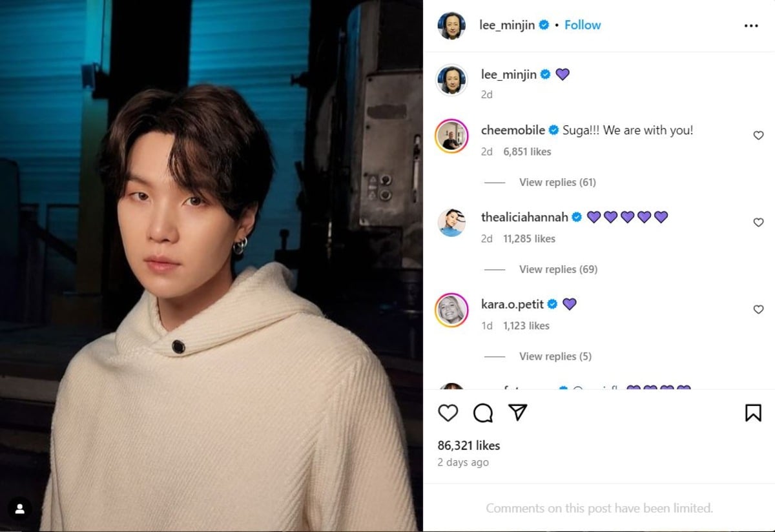The width and height of the screenshot is (775, 532).
Task: Like kara.o.petit's comment with heart
Action: pos(758,310)
